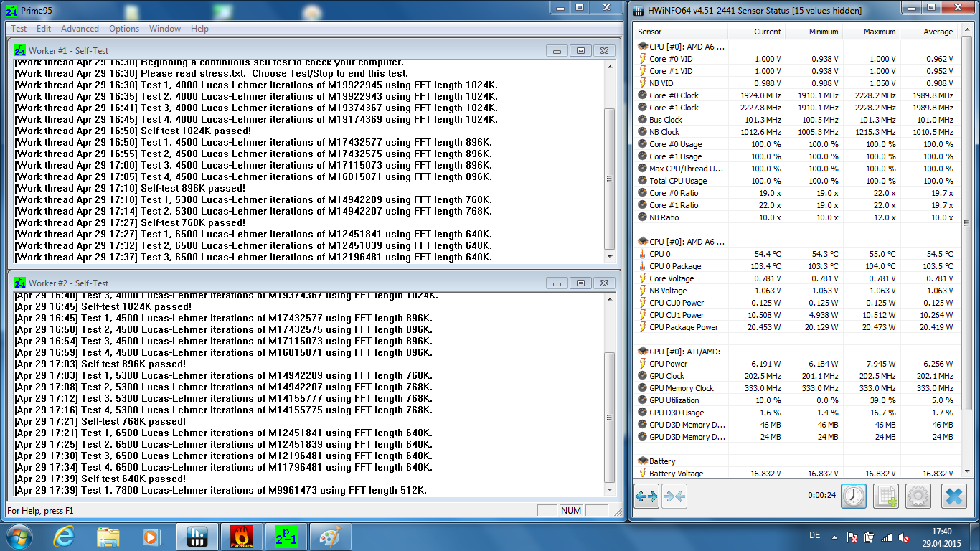
Task: Click the Worker #1 vertical scrollbar thumb
Action: (x=610, y=178)
